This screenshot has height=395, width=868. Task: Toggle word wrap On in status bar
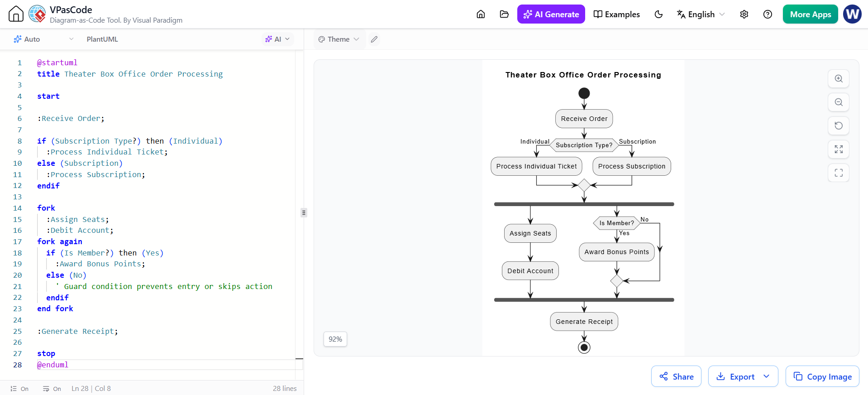tap(52, 389)
